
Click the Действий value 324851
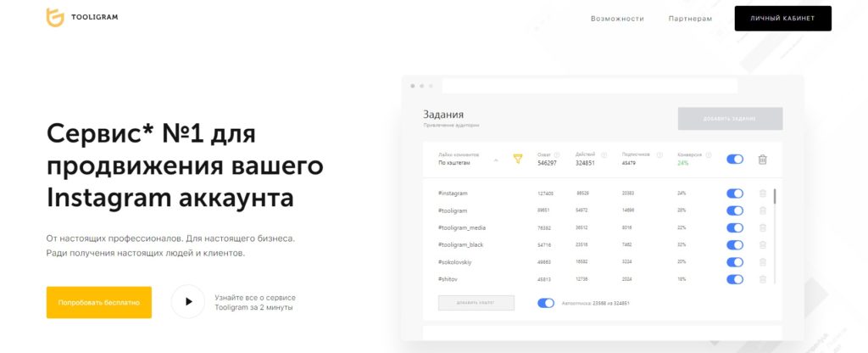(x=585, y=164)
